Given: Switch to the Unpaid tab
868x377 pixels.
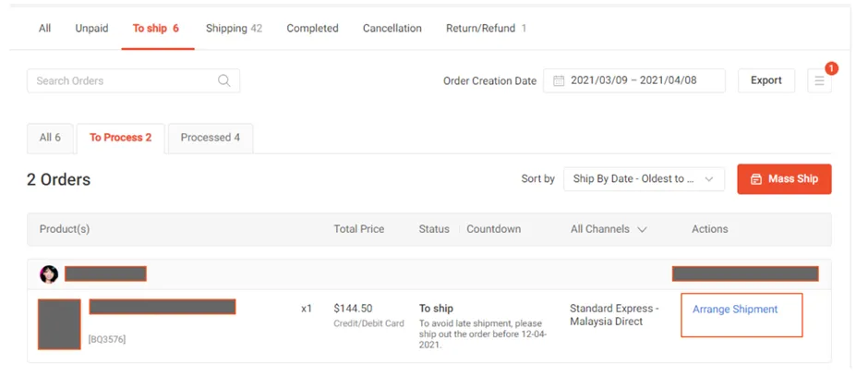Looking at the screenshot, I should pyautogui.click(x=91, y=29).
